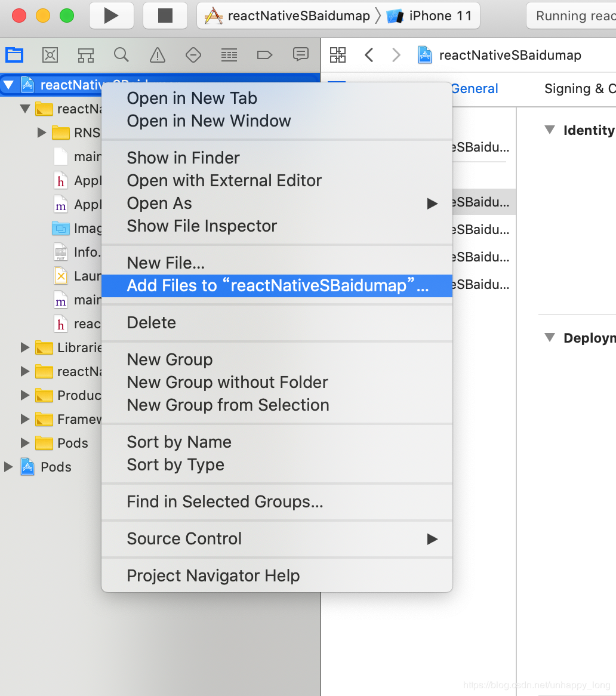This screenshot has height=696, width=616.
Task: Open the Find navigator magnifier icon
Action: click(x=121, y=55)
